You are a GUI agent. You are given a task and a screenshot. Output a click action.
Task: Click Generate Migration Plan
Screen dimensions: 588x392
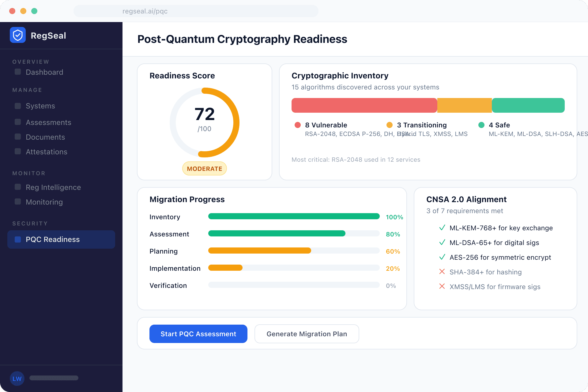(x=307, y=334)
